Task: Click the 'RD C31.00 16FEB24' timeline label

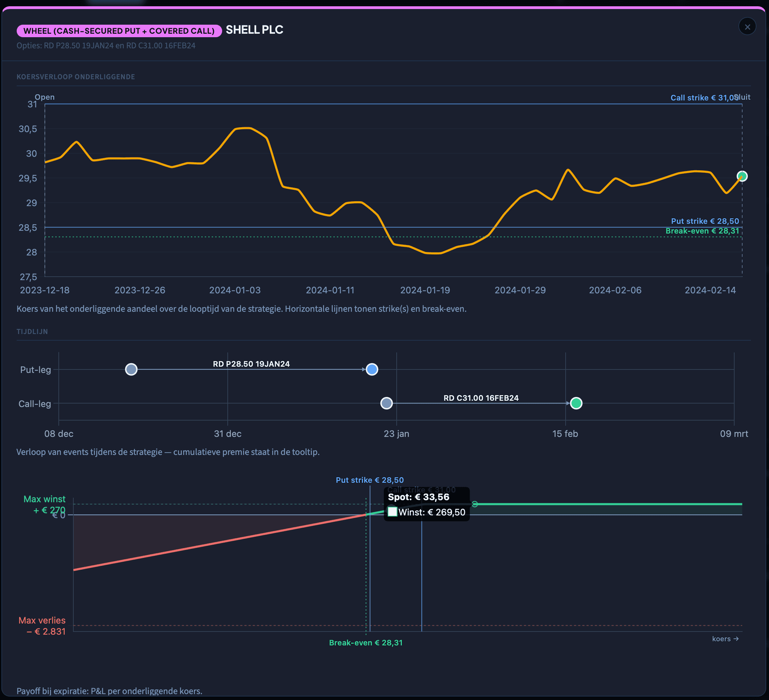Action: point(481,398)
